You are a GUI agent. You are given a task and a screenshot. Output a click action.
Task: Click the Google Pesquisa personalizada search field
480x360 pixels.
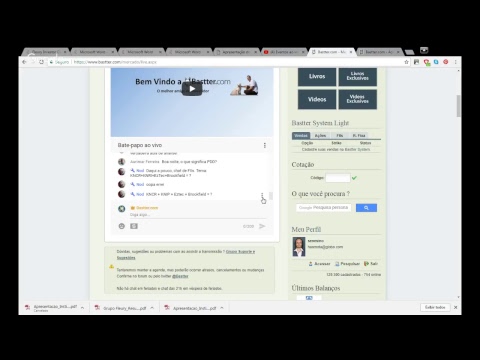click(x=323, y=208)
